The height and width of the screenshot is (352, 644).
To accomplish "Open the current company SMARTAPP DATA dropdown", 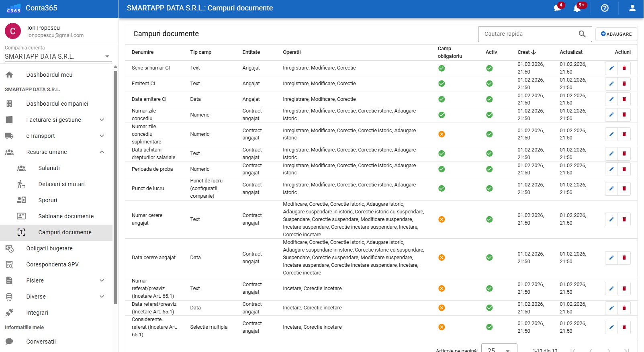I will pos(57,57).
